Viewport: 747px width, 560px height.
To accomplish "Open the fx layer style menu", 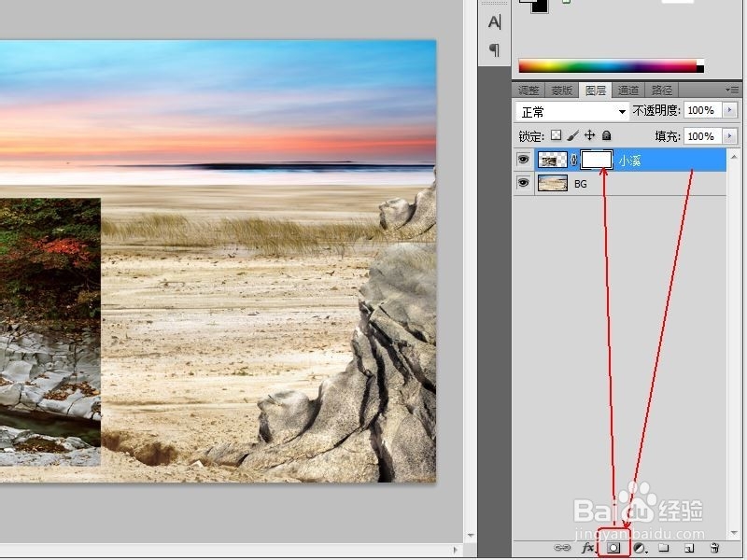I will [x=588, y=548].
